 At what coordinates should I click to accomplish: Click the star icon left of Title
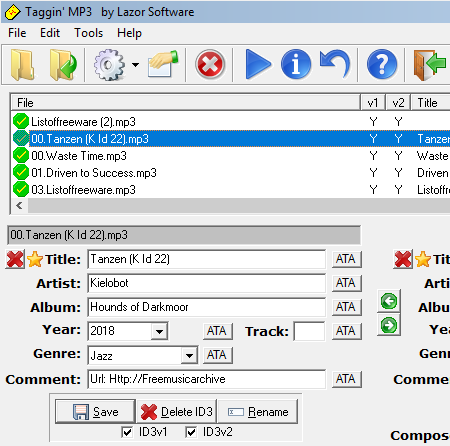point(35,259)
